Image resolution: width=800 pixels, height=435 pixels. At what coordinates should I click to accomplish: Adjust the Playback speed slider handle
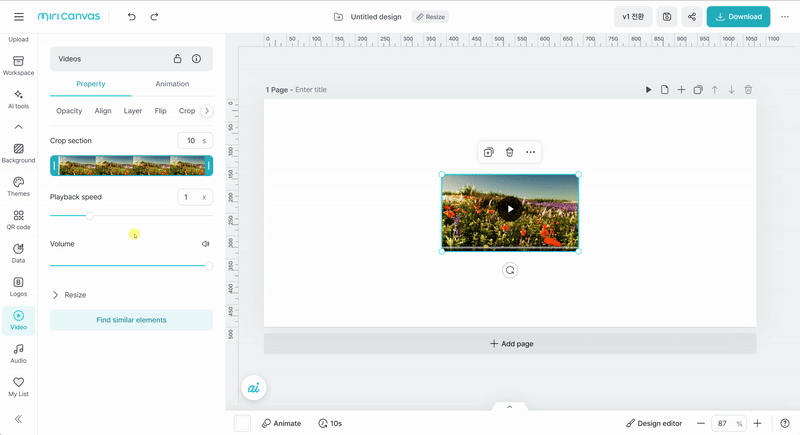pos(89,215)
